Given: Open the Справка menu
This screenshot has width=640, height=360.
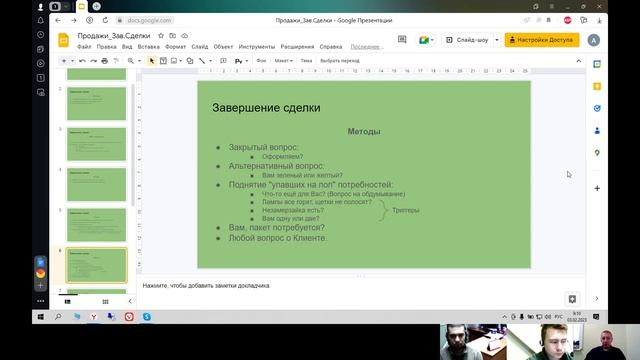Looking at the screenshot, I should [331, 47].
